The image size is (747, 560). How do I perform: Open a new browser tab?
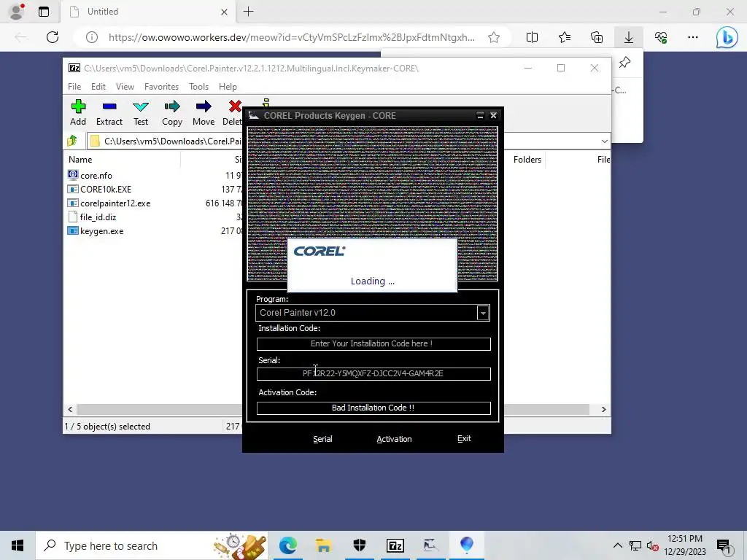pyautogui.click(x=248, y=12)
